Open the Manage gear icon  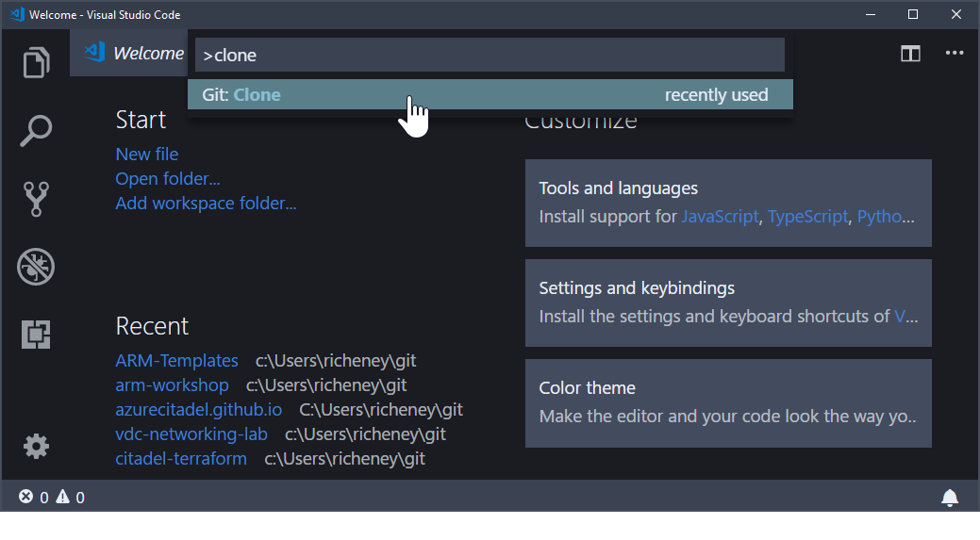[36, 446]
